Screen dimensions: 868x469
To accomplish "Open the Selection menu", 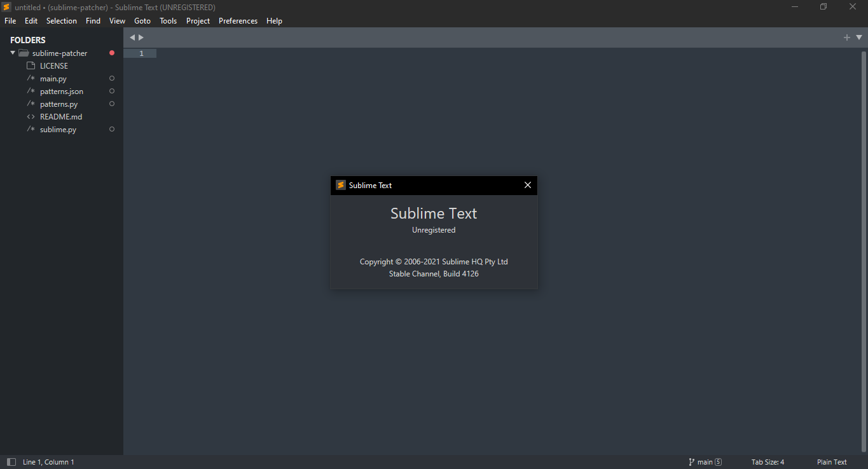I will pyautogui.click(x=62, y=21).
